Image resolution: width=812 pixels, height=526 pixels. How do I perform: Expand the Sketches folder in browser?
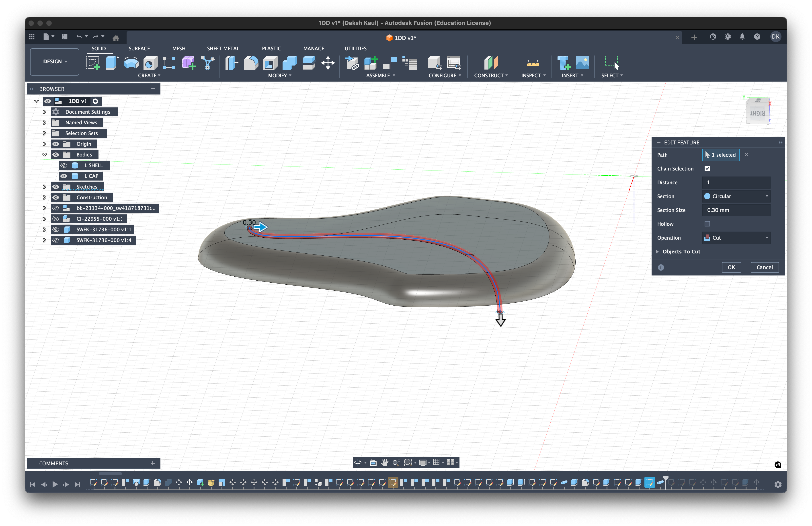[x=44, y=187]
